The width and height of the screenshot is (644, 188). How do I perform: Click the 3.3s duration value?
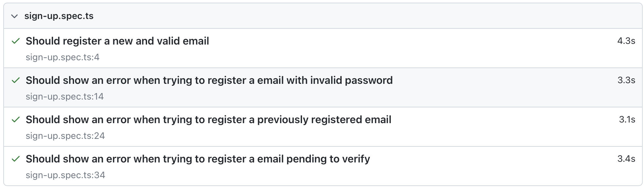click(x=626, y=80)
